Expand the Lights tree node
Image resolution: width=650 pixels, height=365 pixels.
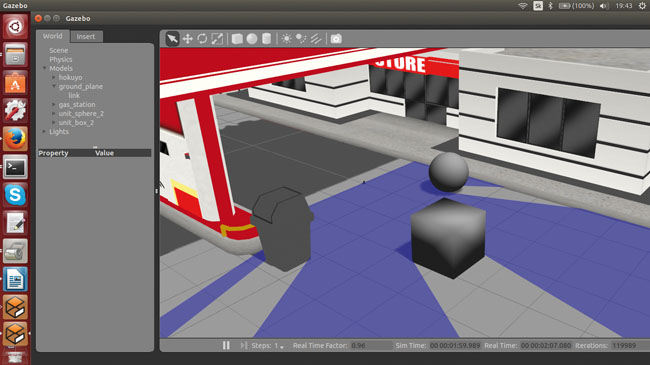(x=44, y=131)
